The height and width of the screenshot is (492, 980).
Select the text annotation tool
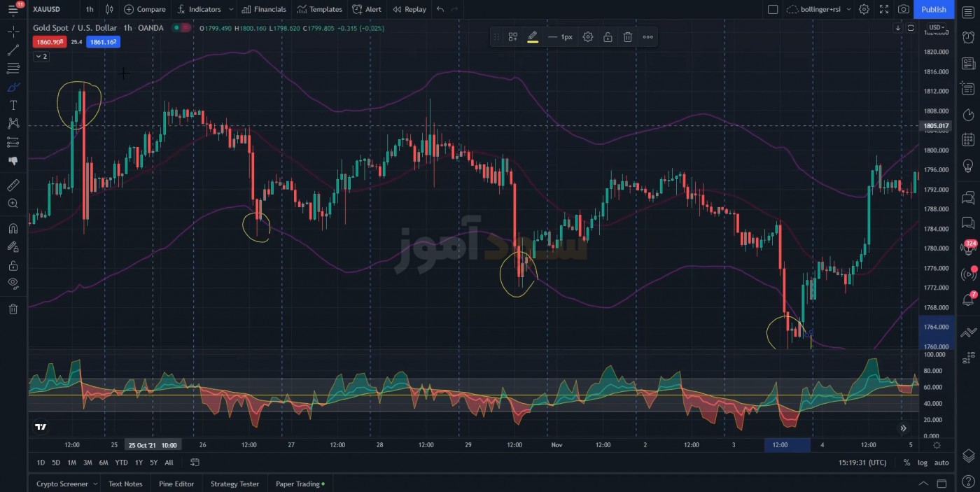point(13,105)
